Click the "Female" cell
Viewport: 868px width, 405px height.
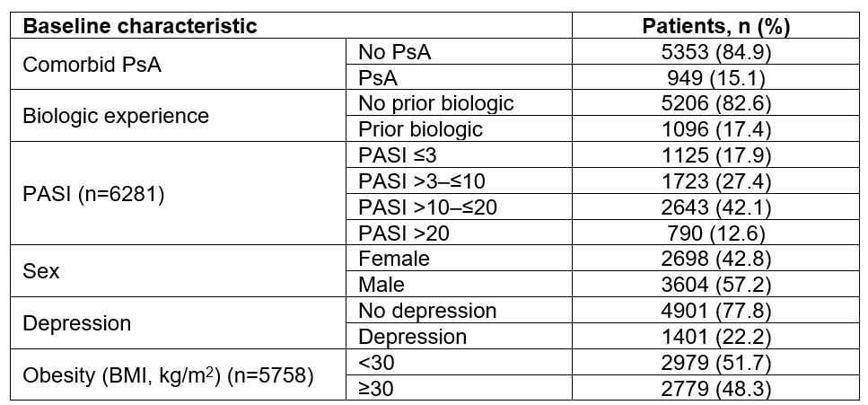tap(394, 260)
